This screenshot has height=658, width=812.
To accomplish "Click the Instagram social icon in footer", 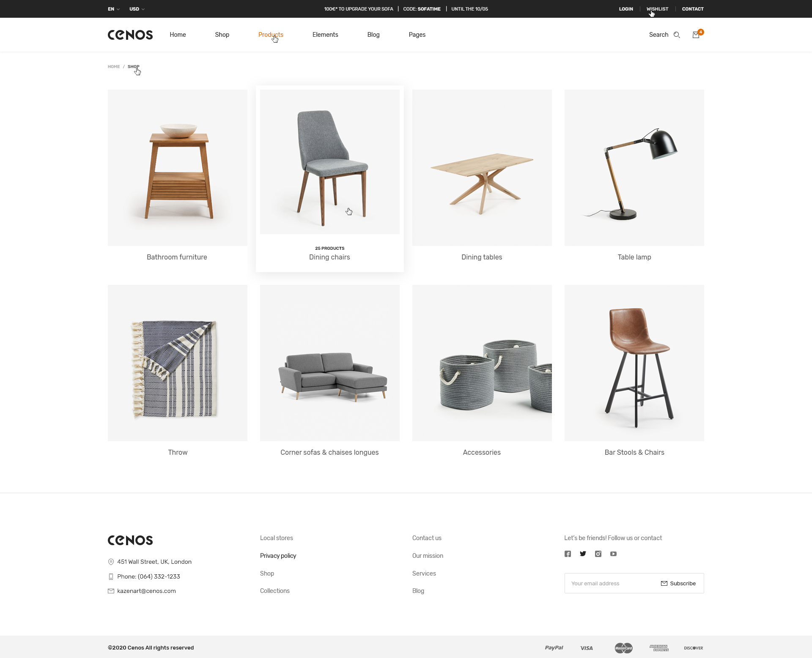I will click(x=598, y=554).
